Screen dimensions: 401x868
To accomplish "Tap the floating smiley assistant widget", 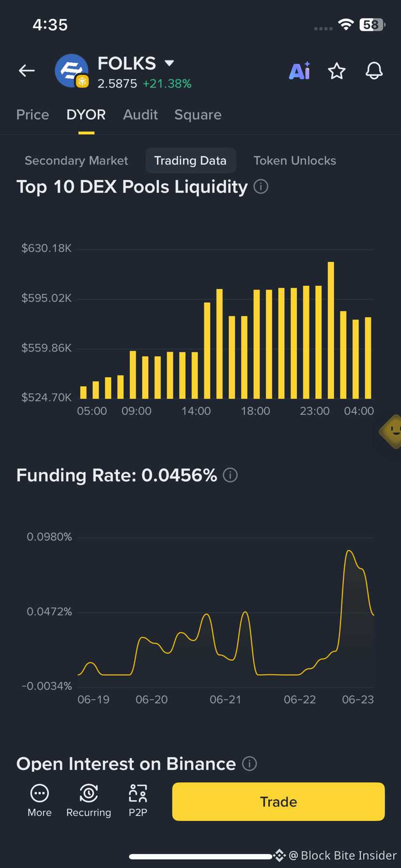I will 391,431.
